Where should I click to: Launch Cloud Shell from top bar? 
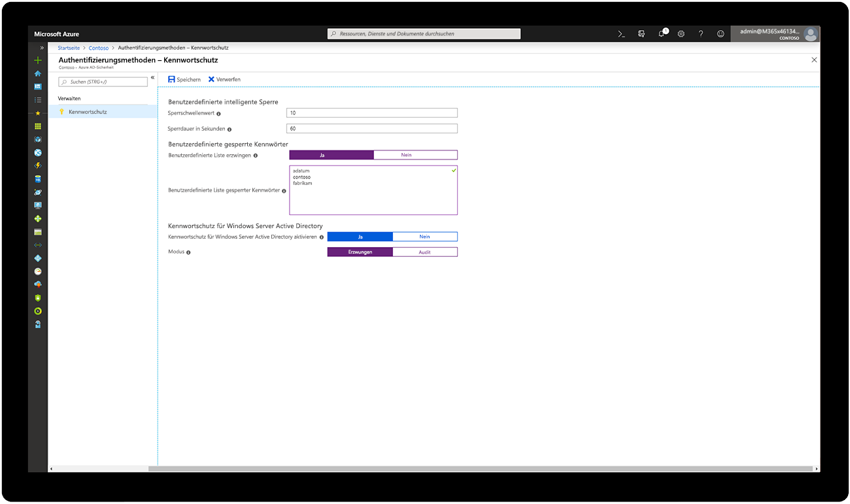coord(622,34)
